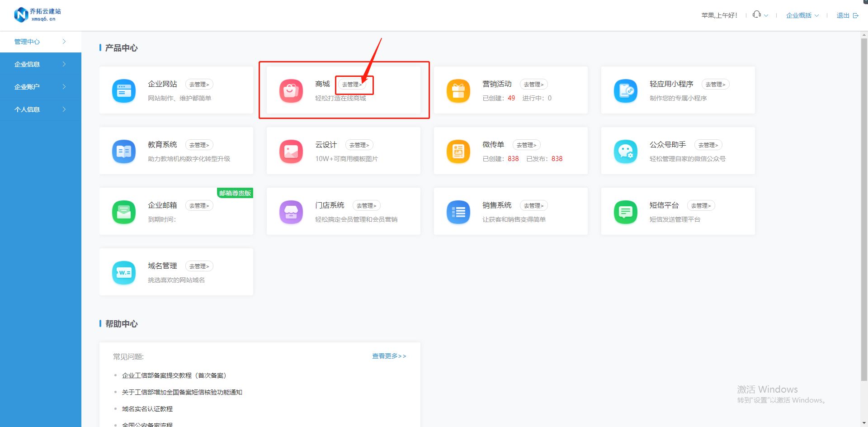Click the 企业邮箱 green envelope icon
The image size is (868, 427).
(x=124, y=212)
